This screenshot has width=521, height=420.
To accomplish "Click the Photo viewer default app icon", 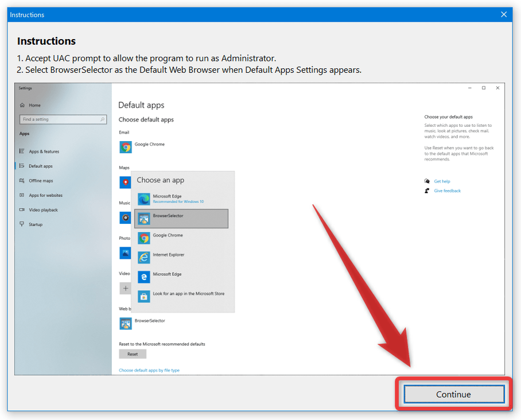I will click(125, 253).
